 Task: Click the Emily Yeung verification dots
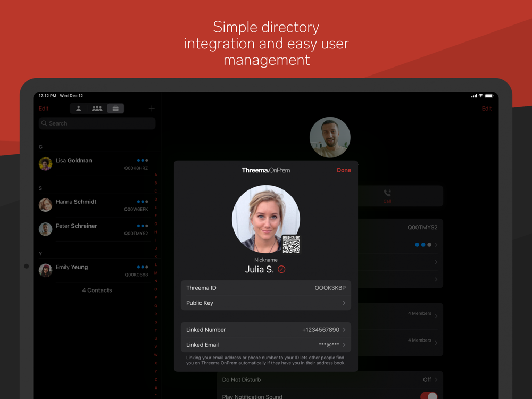click(x=143, y=267)
